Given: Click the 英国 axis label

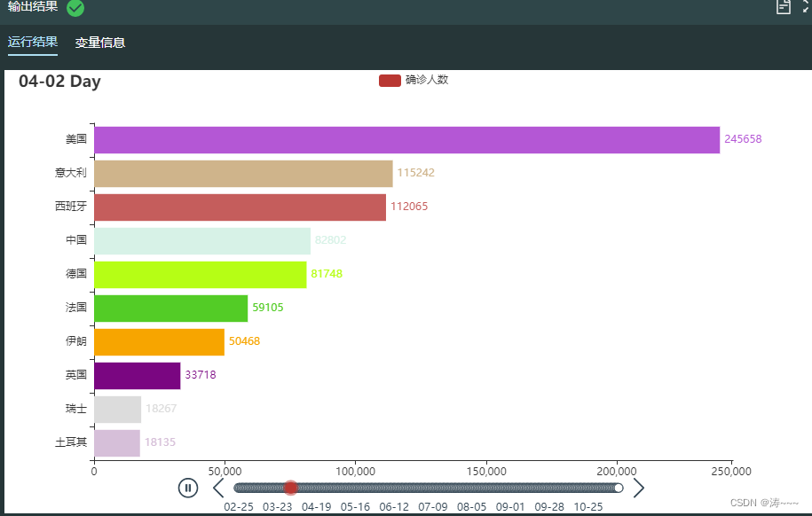Looking at the screenshot, I should [x=76, y=375].
